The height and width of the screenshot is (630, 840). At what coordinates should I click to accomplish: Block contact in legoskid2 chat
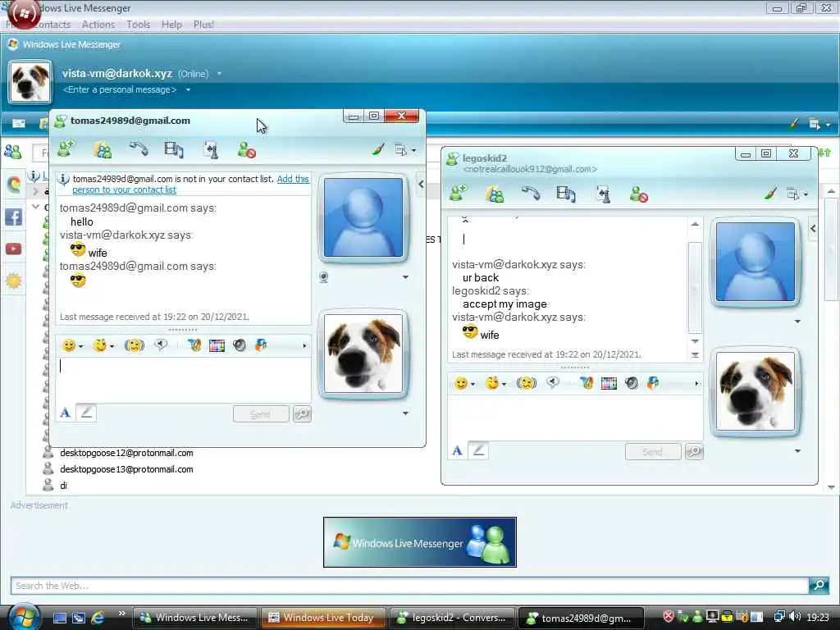[x=638, y=194]
